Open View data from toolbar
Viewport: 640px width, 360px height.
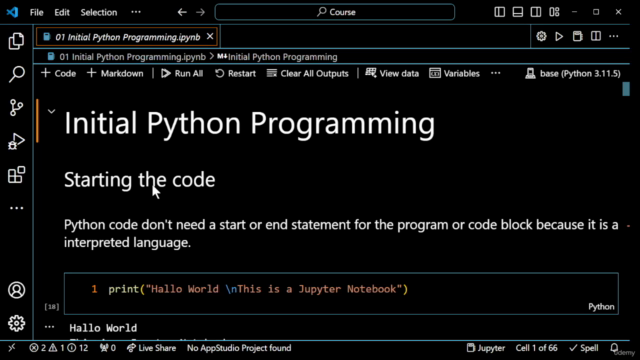click(x=392, y=73)
